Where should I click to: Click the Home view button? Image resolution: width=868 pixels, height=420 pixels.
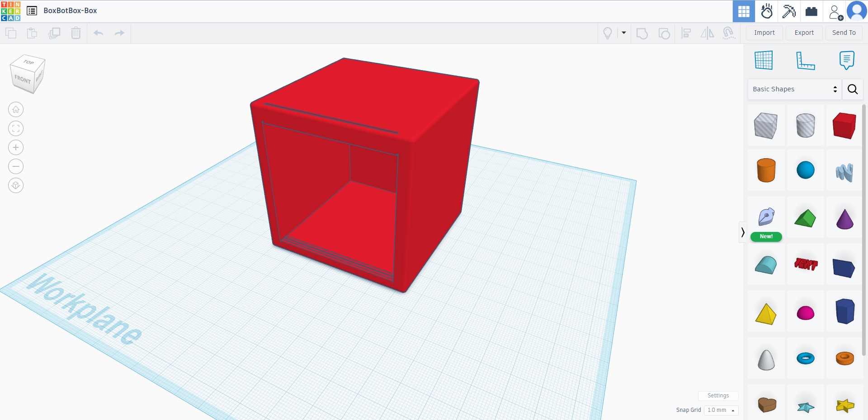[16, 109]
